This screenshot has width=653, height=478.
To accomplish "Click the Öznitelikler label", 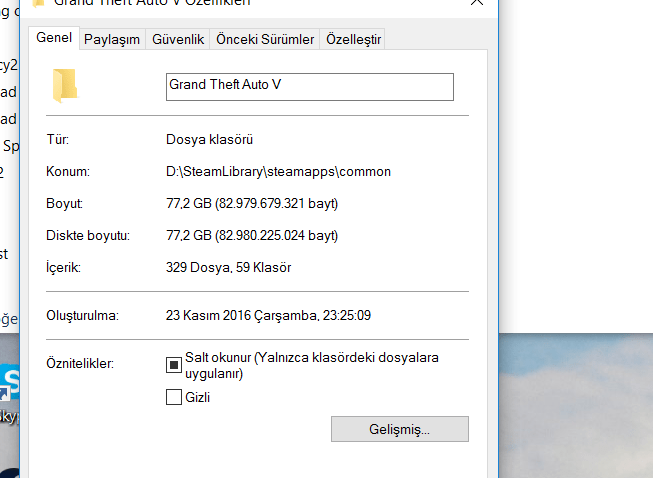I will (80, 363).
